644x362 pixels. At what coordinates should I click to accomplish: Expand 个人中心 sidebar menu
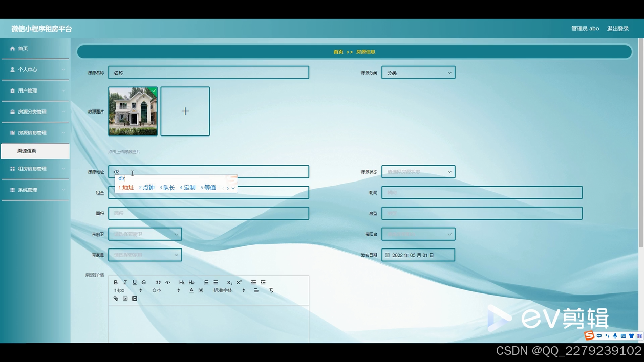pyautogui.click(x=35, y=70)
